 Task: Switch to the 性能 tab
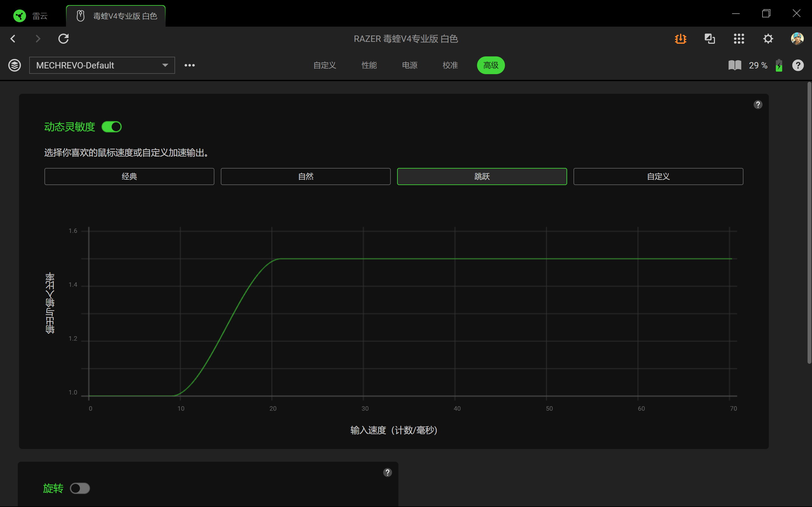point(369,65)
